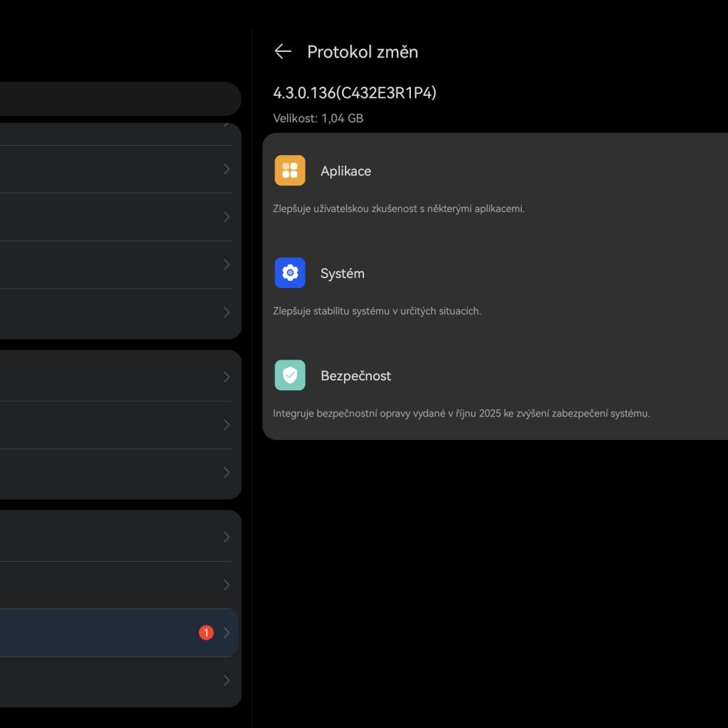Click the green Bezpečnost shield icon
This screenshot has width=728, height=728.
click(290, 375)
